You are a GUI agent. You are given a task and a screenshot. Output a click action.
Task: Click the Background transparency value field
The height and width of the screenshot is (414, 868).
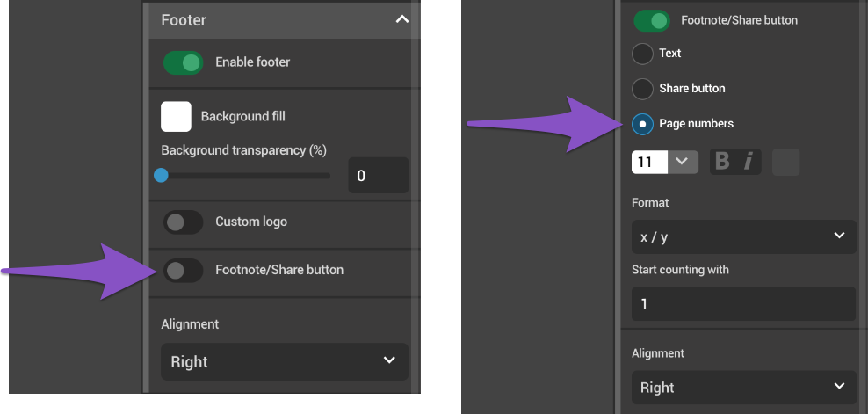coord(378,176)
